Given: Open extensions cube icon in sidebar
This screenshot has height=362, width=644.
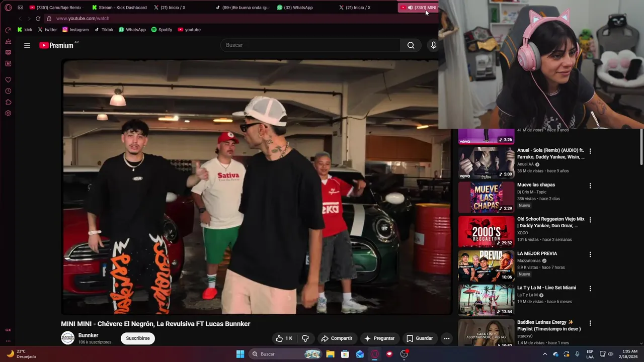Looking at the screenshot, I should click(x=8, y=102).
